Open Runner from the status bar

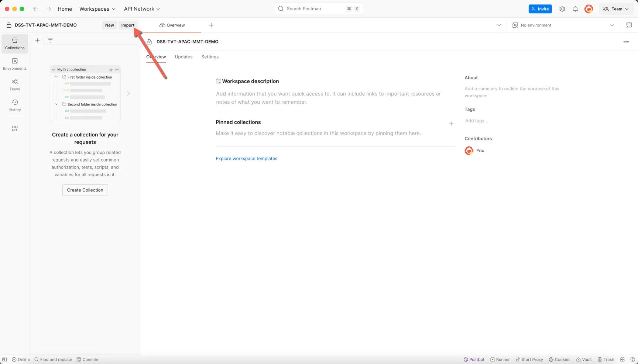coord(500,360)
